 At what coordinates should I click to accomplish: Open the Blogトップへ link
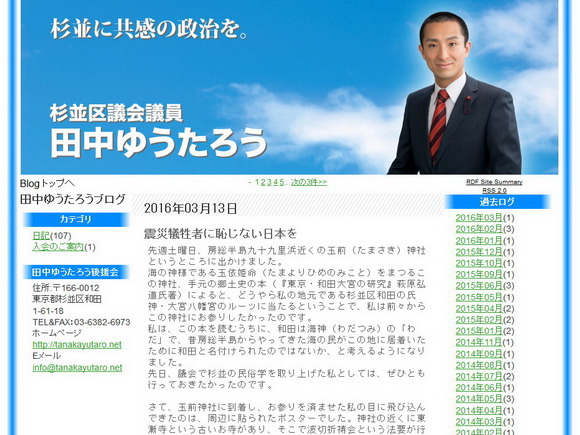tap(47, 183)
